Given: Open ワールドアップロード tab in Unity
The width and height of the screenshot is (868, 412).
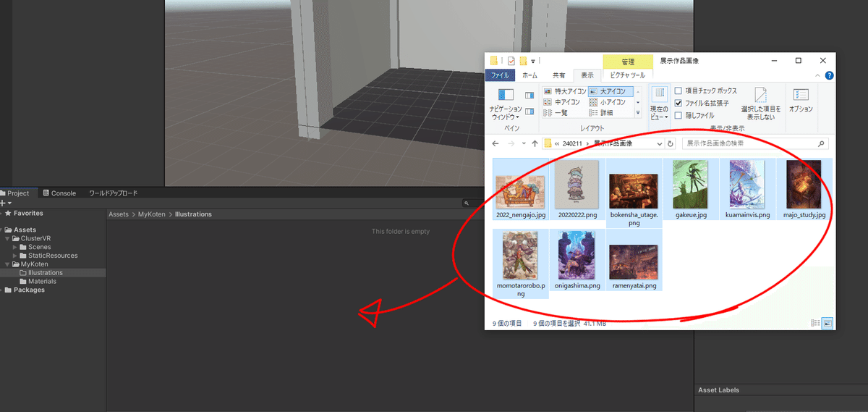Looking at the screenshot, I should pyautogui.click(x=113, y=193).
